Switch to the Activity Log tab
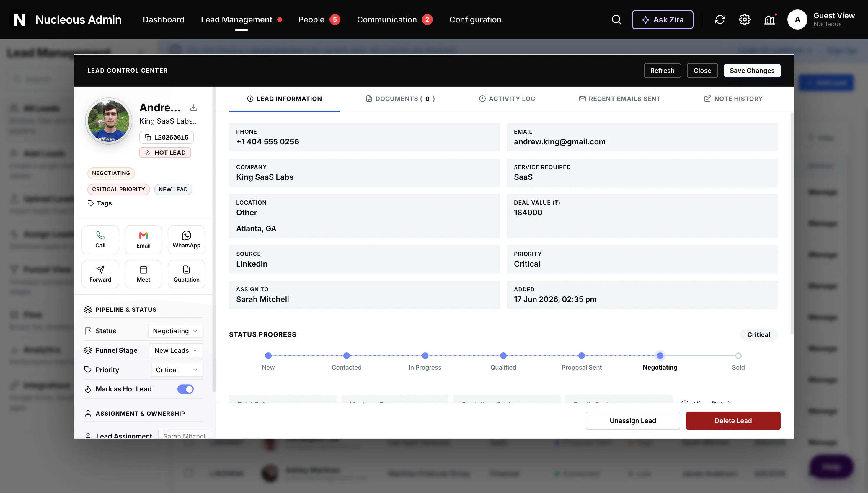This screenshot has height=493, width=868. click(x=507, y=99)
